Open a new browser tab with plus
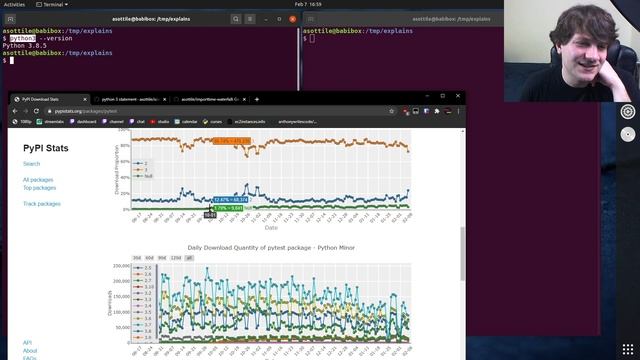Image resolution: width=640 pixels, height=360 pixels. (257, 99)
